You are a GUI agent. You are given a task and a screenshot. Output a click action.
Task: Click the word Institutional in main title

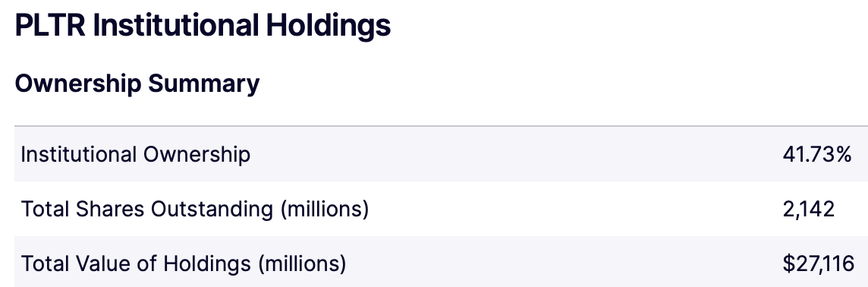click(x=176, y=25)
